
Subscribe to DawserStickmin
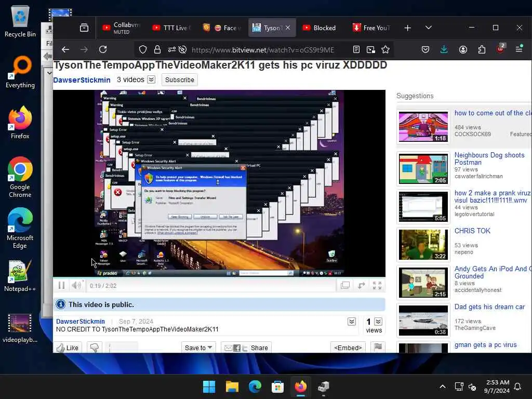click(x=179, y=79)
